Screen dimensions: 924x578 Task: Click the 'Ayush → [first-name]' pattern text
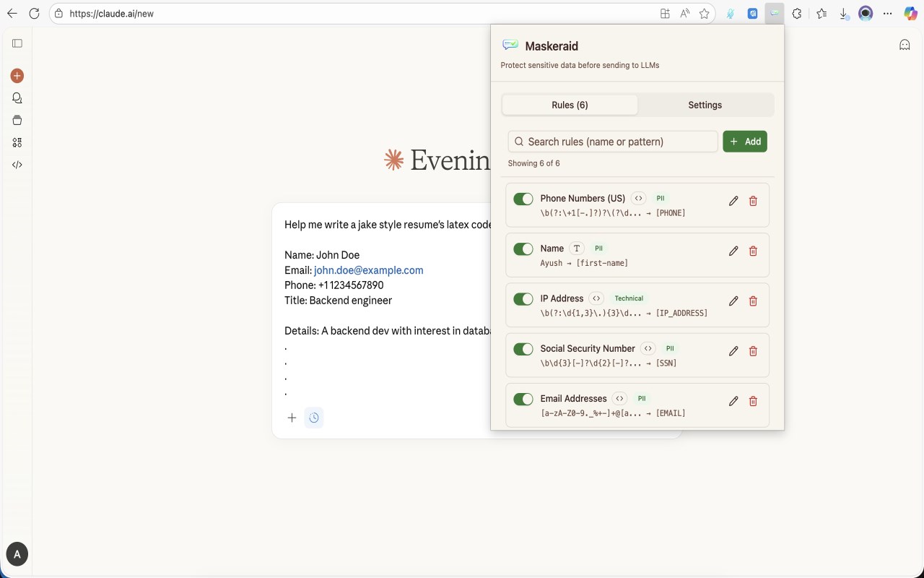click(x=584, y=263)
